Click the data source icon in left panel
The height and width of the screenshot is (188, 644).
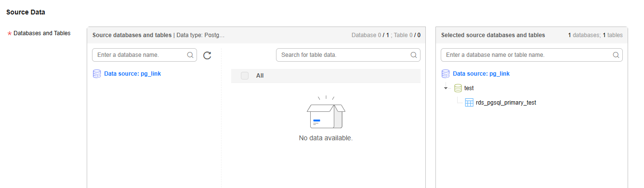click(x=96, y=74)
